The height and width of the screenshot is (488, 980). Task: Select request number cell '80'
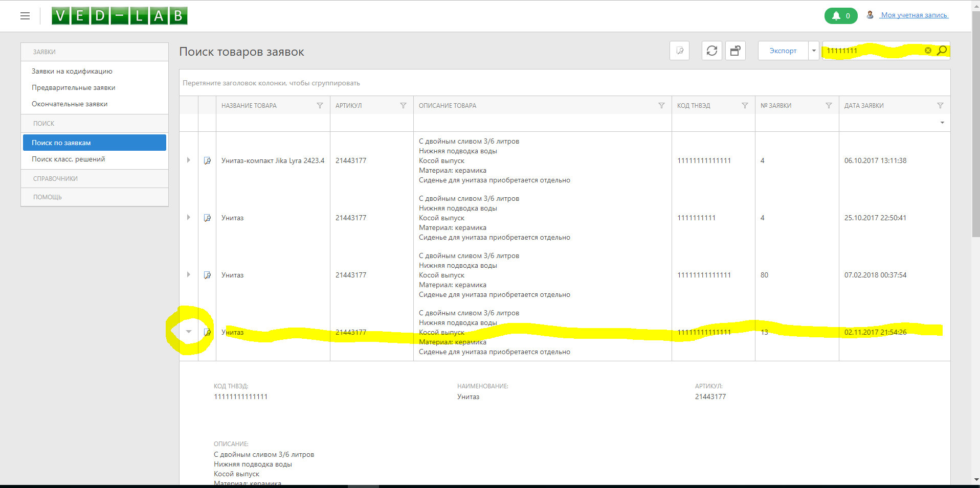coord(764,275)
